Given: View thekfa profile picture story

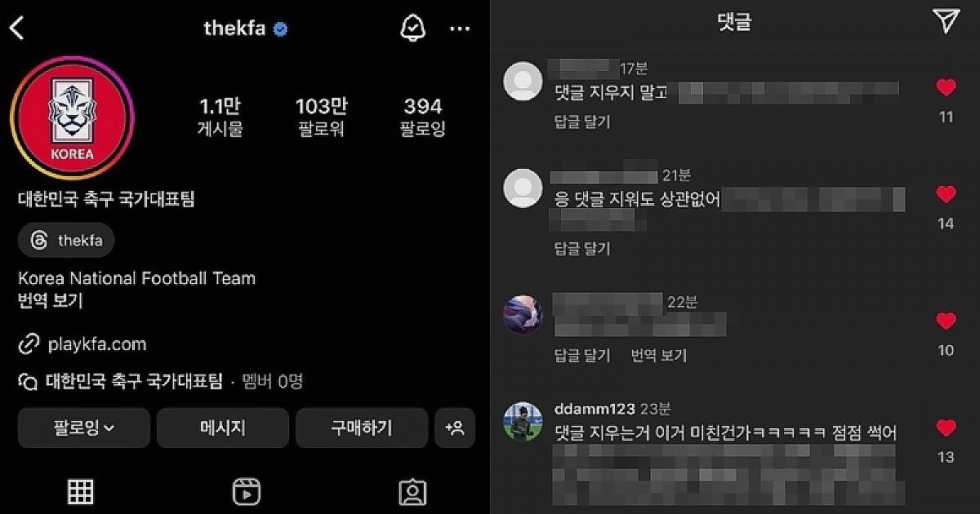Looking at the screenshot, I should click(73, 117).
